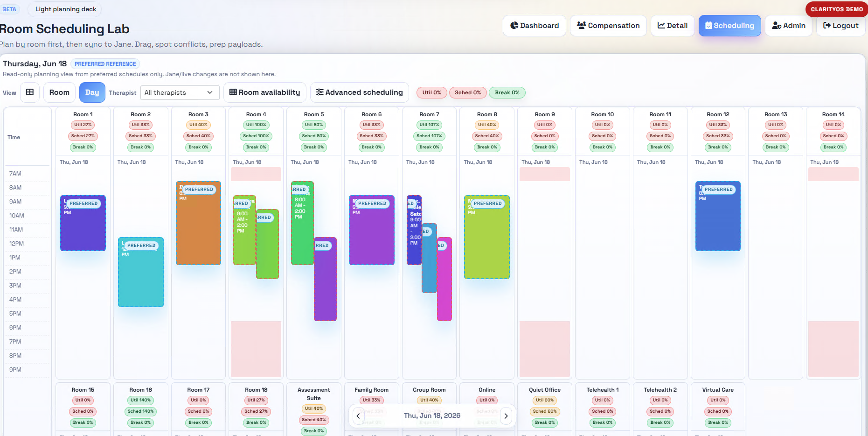Click the date Thu, Jun 18, 2026

(x=432, y=415)
